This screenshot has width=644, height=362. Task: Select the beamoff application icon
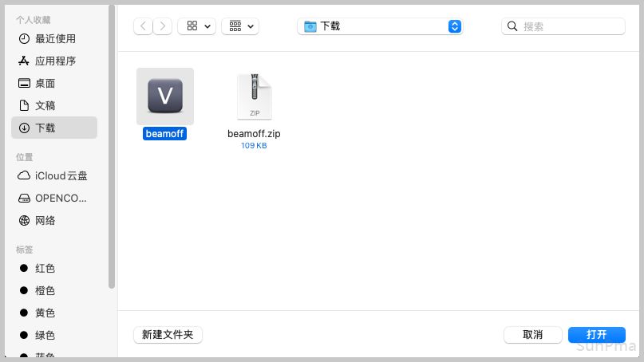165,97
